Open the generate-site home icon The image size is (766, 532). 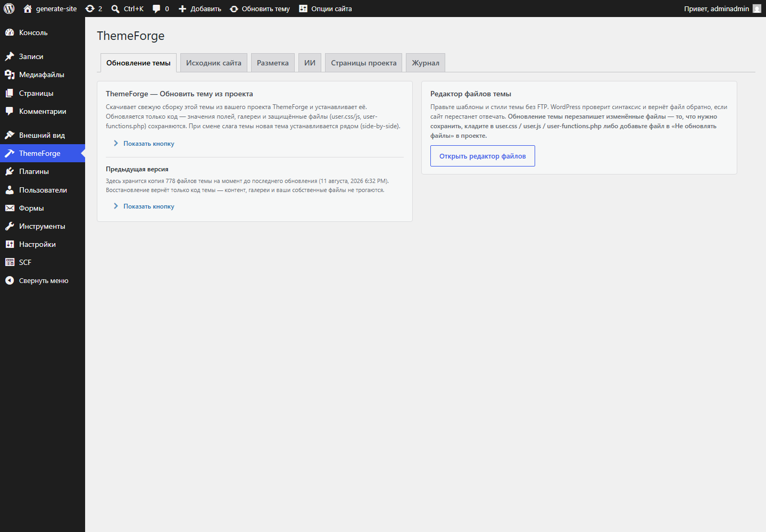[x=28, y=9]
